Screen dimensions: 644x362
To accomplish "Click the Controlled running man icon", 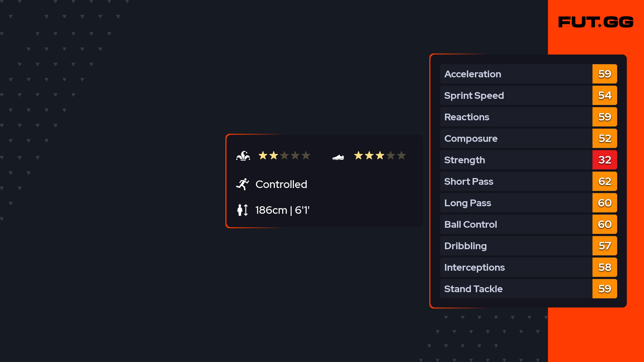I will 243,184.
